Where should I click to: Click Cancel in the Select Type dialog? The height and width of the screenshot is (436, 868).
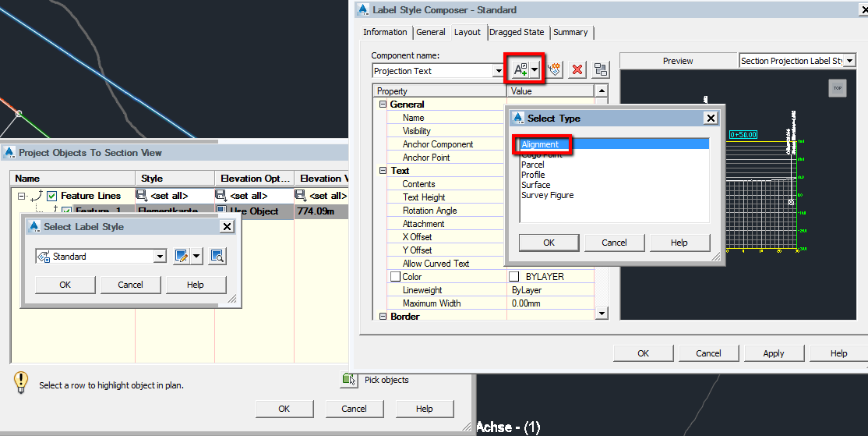pyautogui.click(x=614, y=243)
